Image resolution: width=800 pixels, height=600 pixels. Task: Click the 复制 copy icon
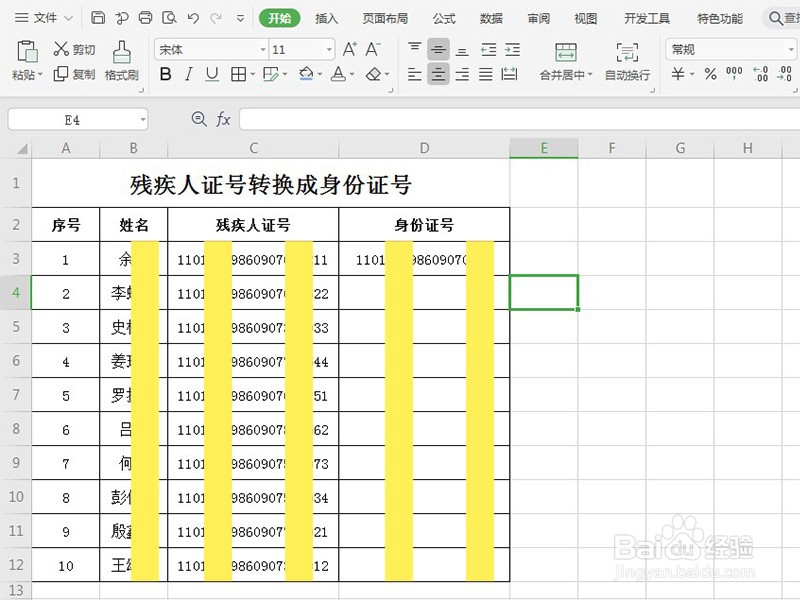click(x=71, y=74)
